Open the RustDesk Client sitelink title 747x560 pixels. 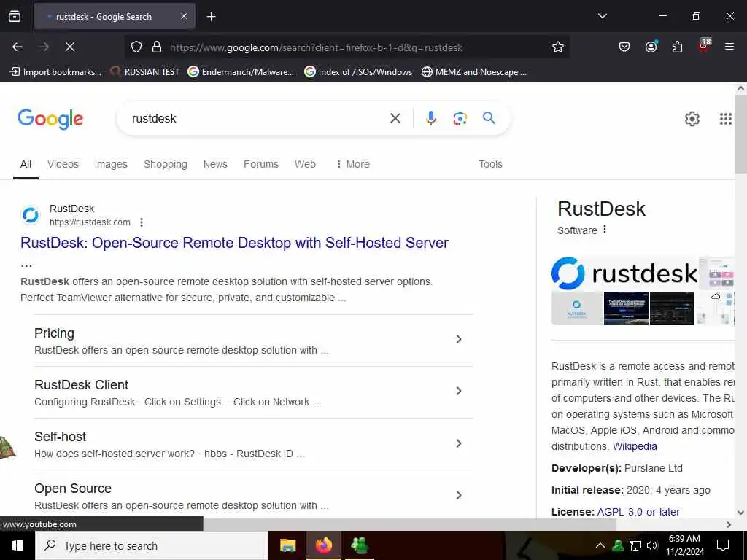(82, 385)
